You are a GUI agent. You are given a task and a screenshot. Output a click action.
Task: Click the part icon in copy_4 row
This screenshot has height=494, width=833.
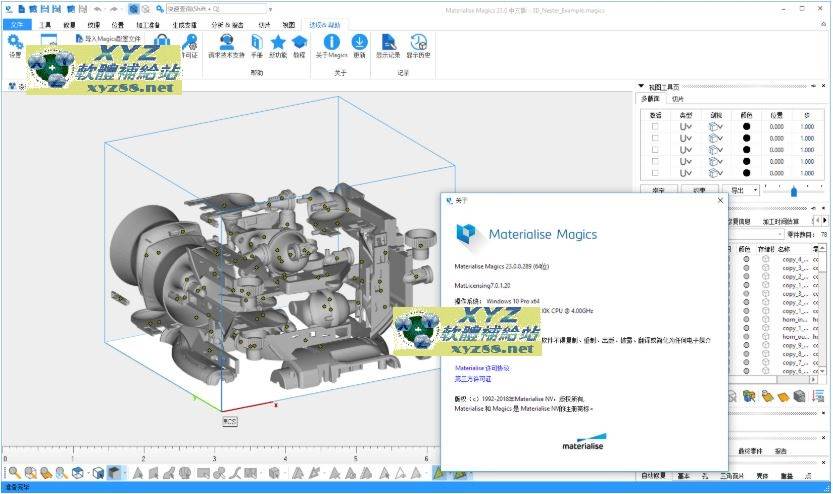(x=765, y=259)
